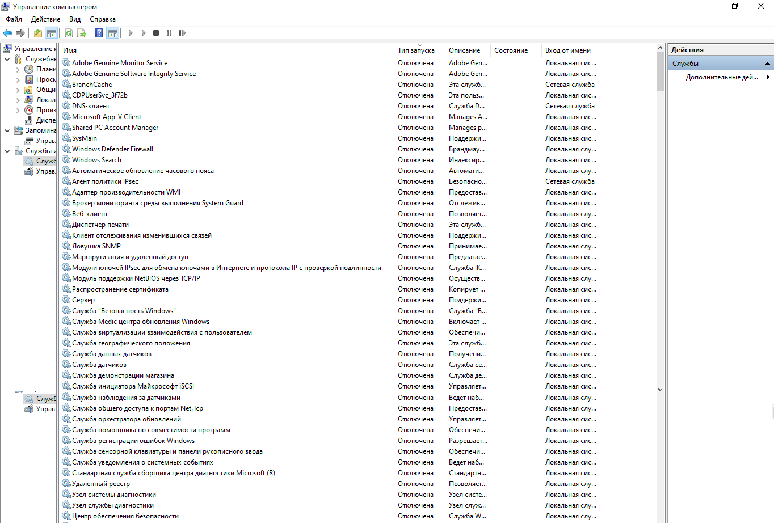Toggle the action pane show/hide button
This screenshot has height=532, width=774.
pos(112,33)
